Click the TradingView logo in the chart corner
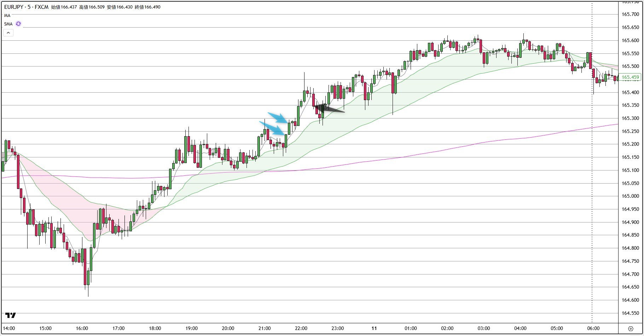 click(11, 315)
